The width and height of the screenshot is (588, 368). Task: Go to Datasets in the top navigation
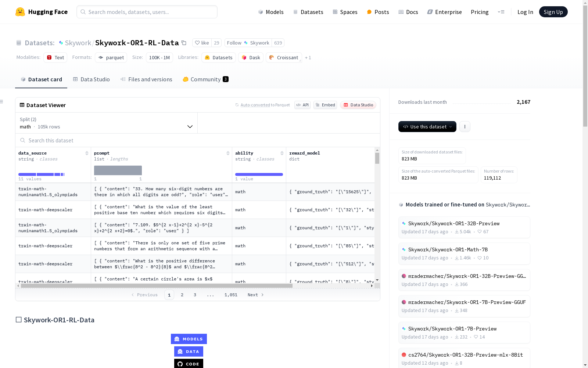point(308,12)
